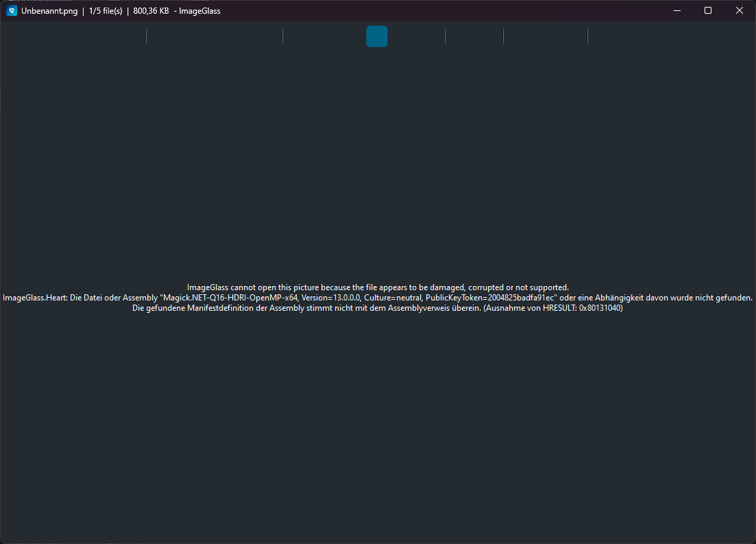Click the ImageGlass logo in the title bar
This screenshot has height=544, width=756.
point(10,10)
